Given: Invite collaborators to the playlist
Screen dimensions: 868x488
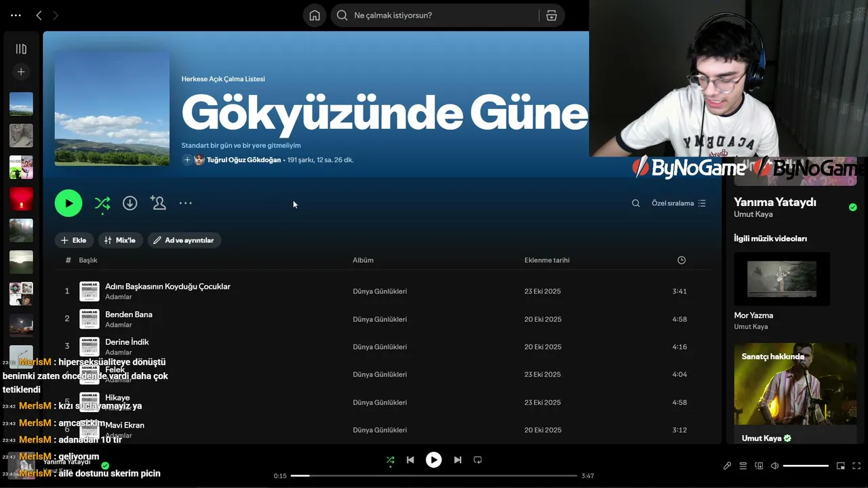Looking at the screenshot, I should point(158,203).
